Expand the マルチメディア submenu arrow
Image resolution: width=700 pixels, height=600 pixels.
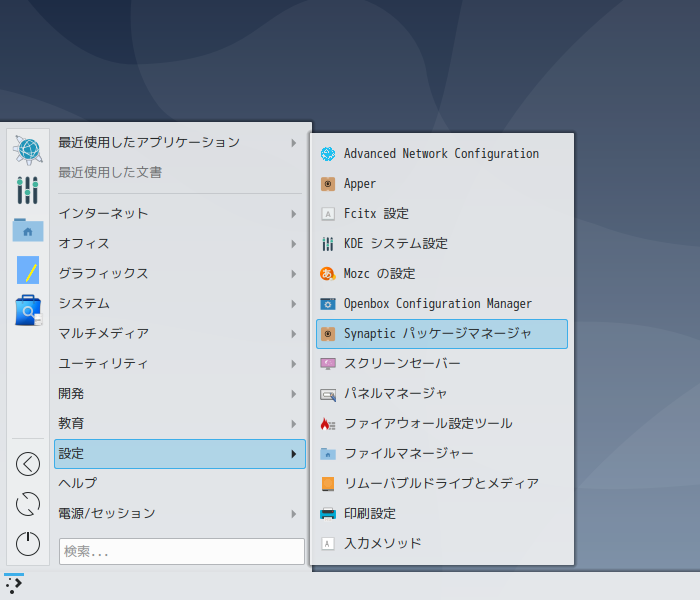tap(294, 334)
